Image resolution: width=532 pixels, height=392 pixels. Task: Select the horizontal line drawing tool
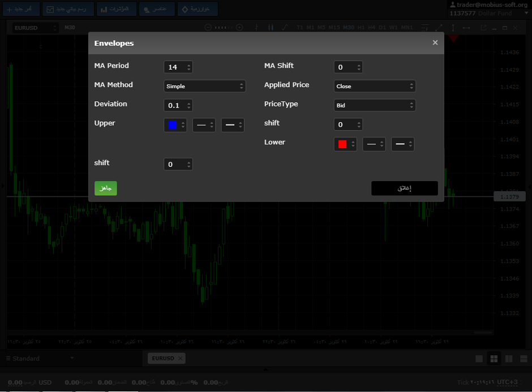tap(466, 28)
